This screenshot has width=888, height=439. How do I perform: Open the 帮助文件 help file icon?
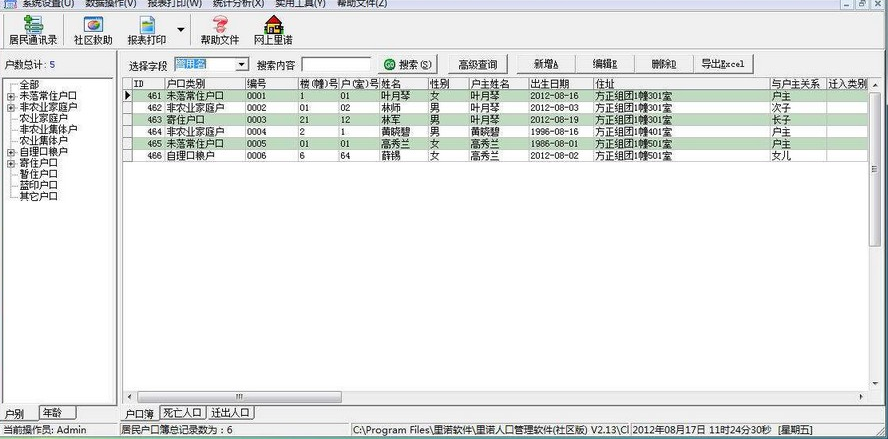(219, 30)
